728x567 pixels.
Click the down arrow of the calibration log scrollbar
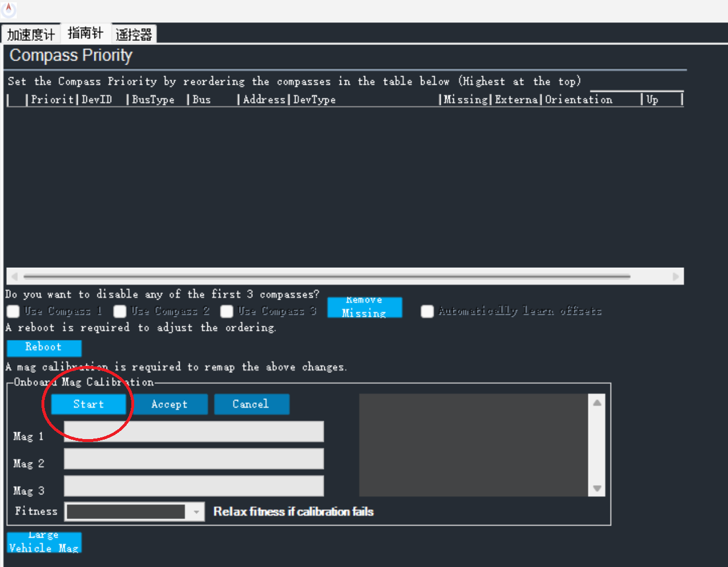click(597, 489)
